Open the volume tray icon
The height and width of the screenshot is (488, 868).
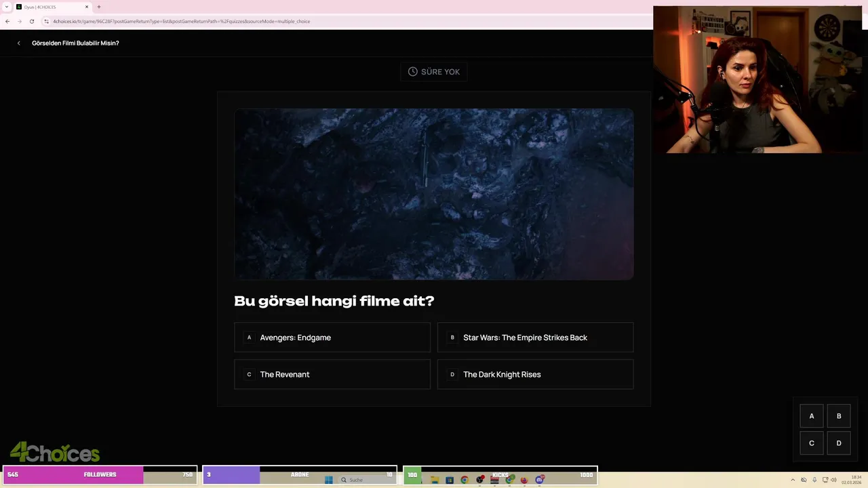833,480
